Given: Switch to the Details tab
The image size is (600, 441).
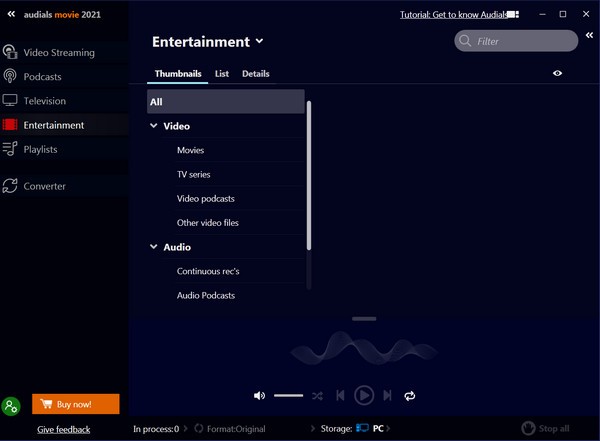Looking at the screenshot, I should tap(255, 74).
